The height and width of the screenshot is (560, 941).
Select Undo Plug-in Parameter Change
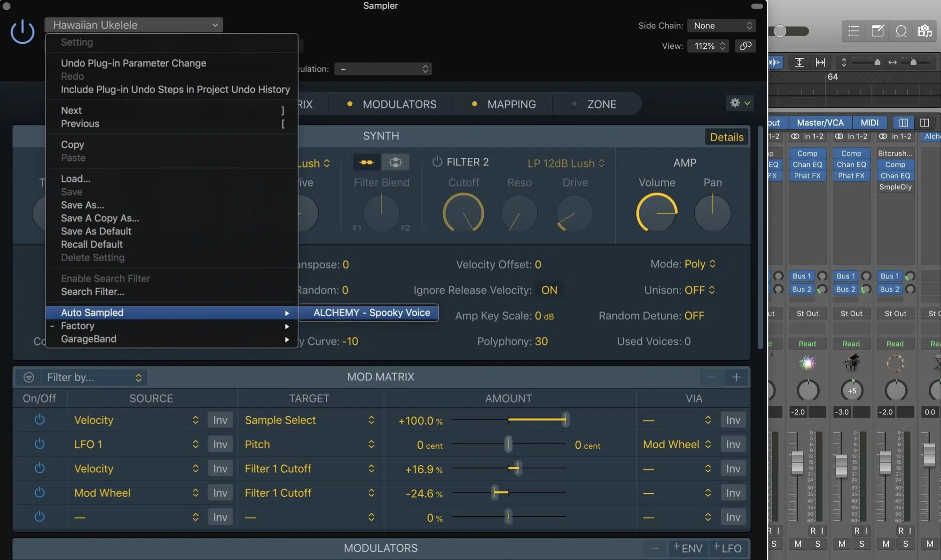coord(133,62)
